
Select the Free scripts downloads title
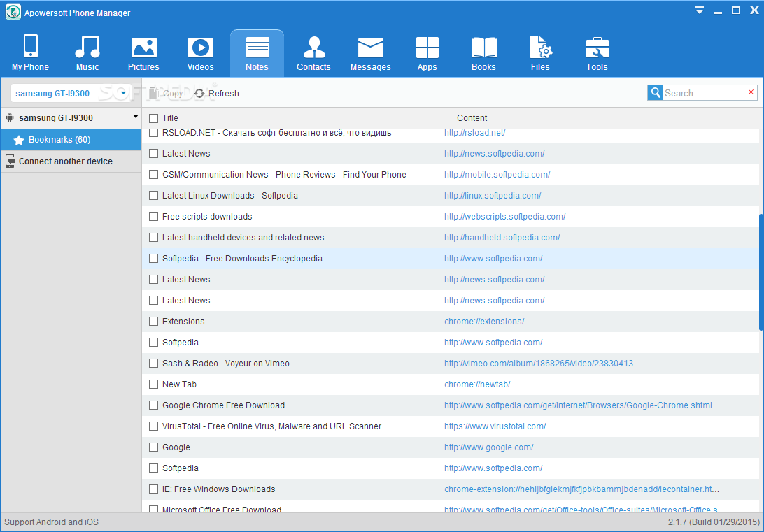click(207, 217)
